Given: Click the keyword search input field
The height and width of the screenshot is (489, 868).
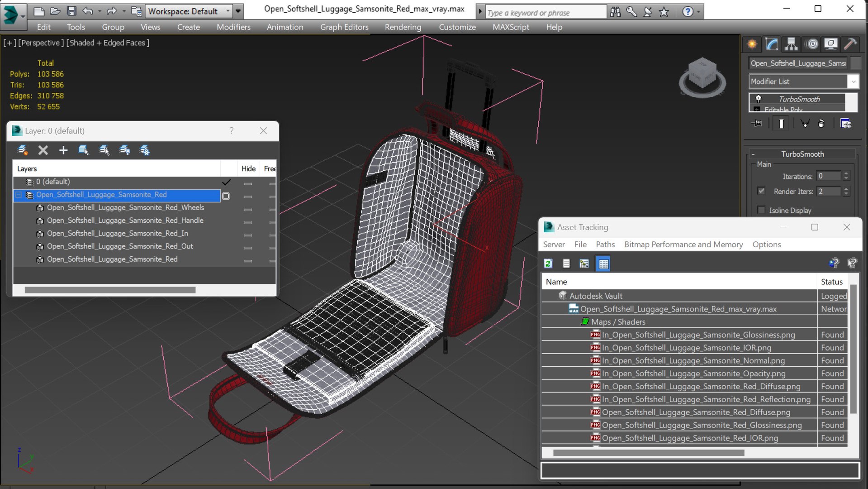Looking at the screenshot, I should click(x=545, y=13).
